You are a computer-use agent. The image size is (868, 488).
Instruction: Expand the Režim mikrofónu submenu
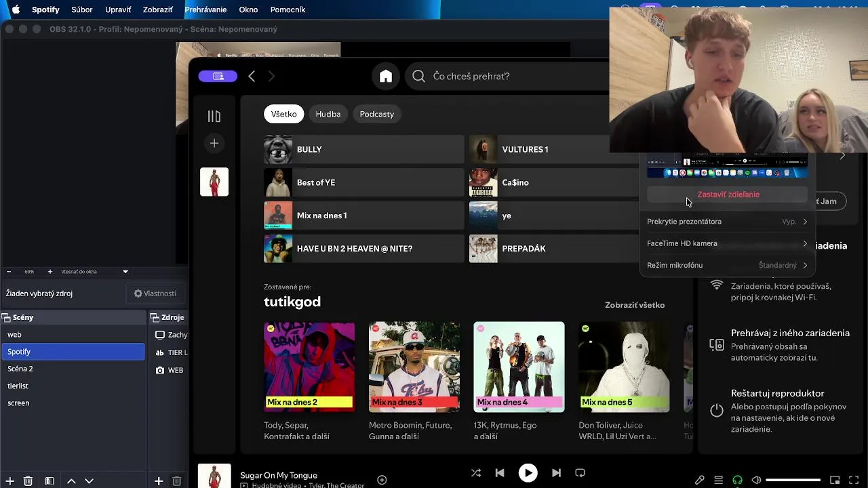coord(728,265)
